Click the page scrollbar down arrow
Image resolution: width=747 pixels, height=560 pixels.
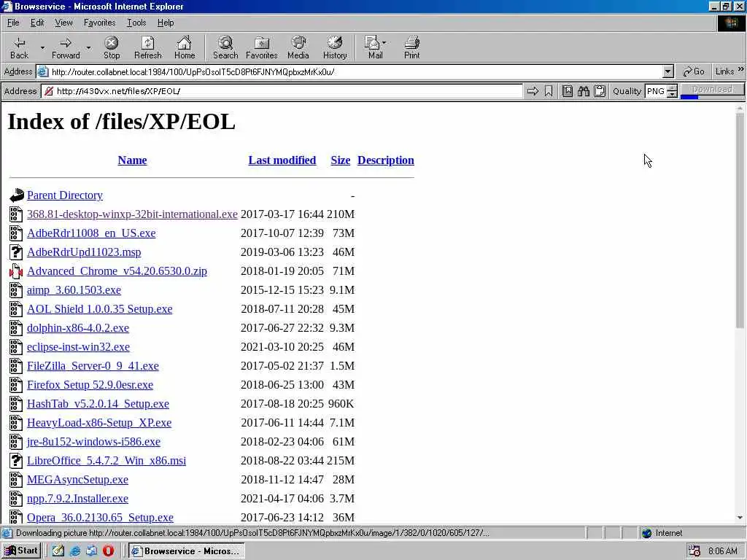pos(740,518)
